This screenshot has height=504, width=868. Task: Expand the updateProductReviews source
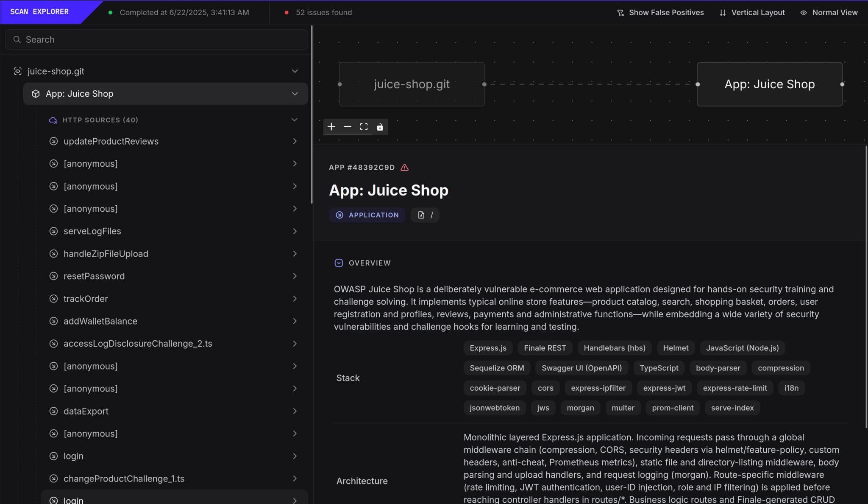click(295, 141)
